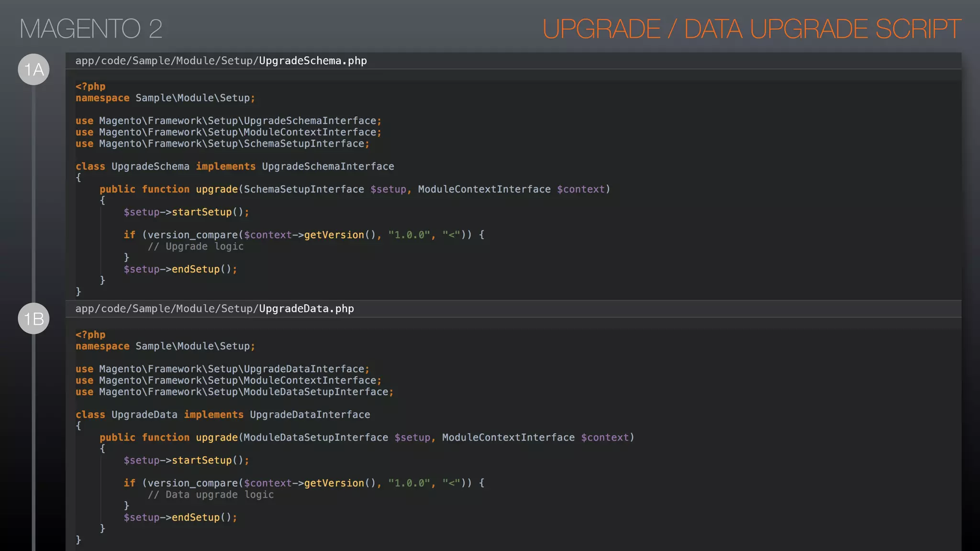Select the "use ...\UpgradeSchemaInterface;" line
Image resolution: width=980 pixels, height=551 pixels.
point(228,121)
